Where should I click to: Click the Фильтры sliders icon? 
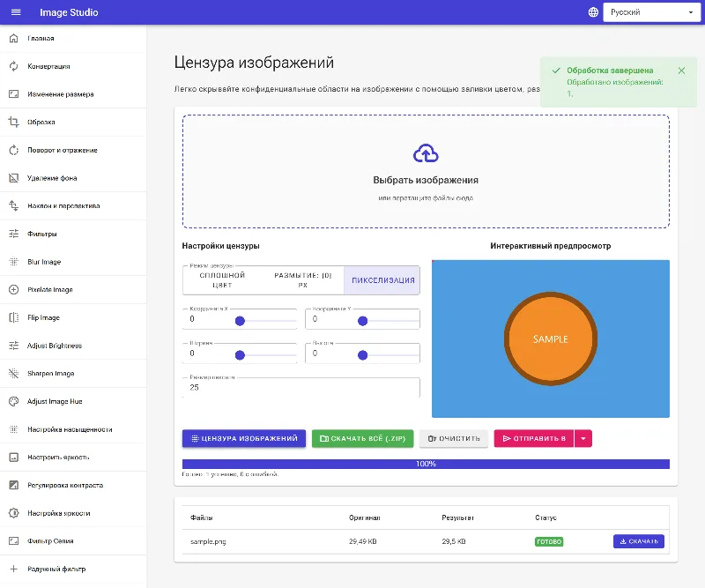[x=14, y=234]
